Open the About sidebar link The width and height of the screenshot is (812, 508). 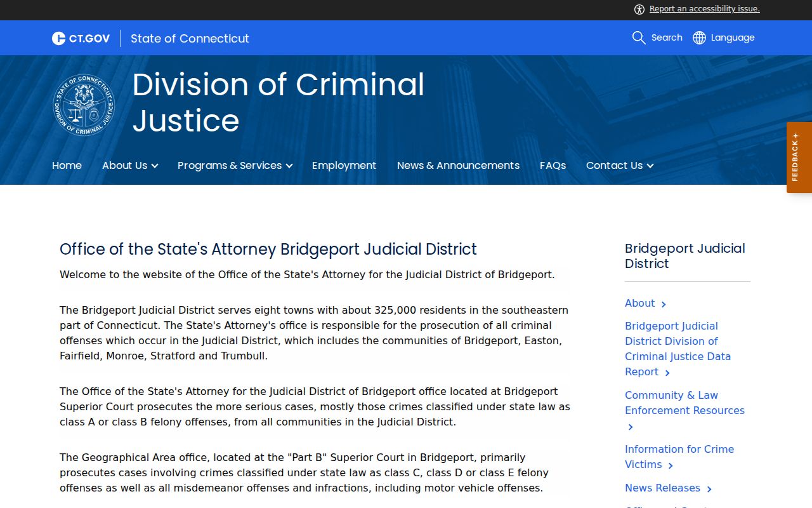pyautogui.click(x=639, y=303)
